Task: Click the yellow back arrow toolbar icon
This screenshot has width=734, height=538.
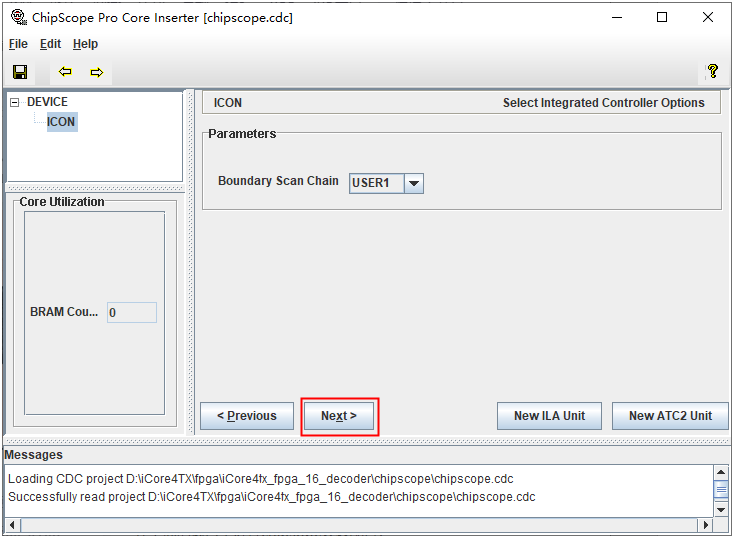Action: coord(66,72)
